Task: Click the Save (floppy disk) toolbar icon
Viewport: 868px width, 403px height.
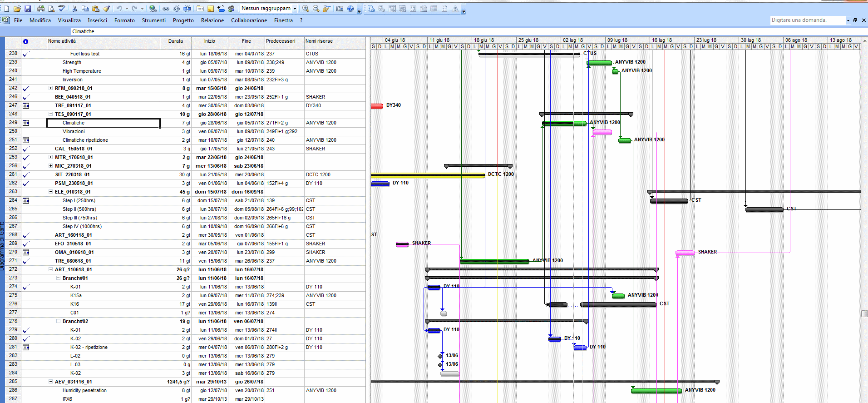Action: [x=28, y=9]
